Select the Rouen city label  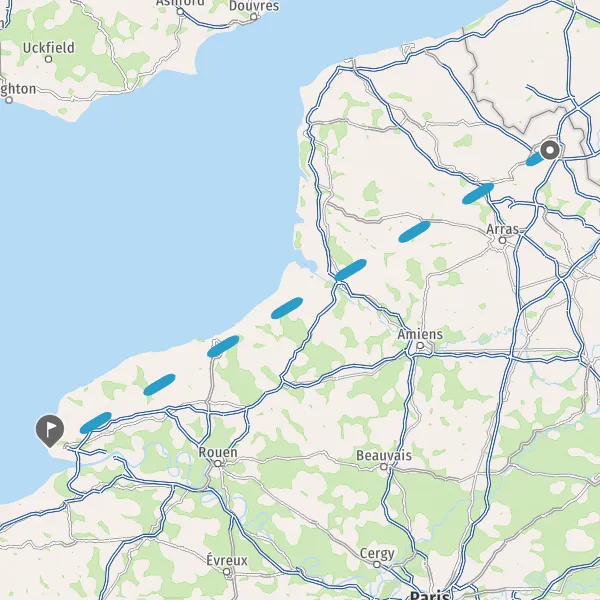click(218, 452)
